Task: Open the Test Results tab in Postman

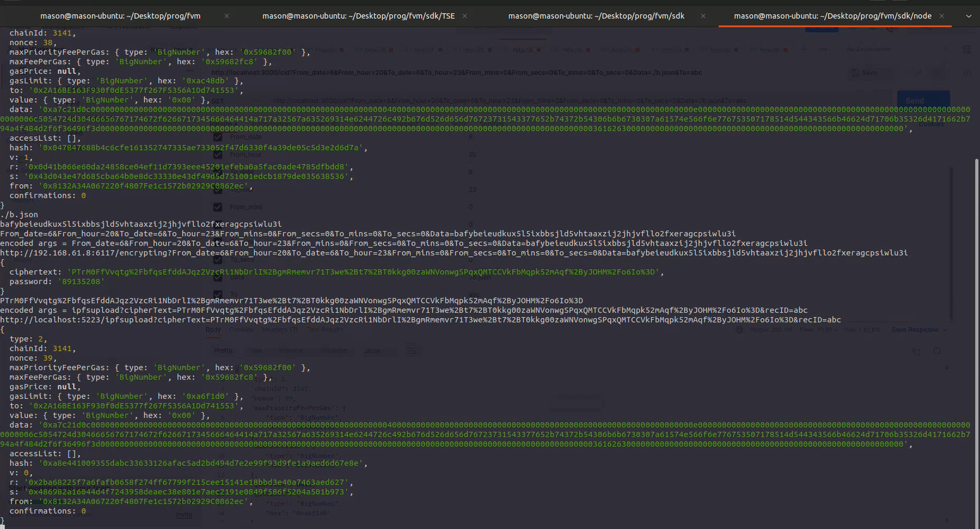Action: click(325, 330)
